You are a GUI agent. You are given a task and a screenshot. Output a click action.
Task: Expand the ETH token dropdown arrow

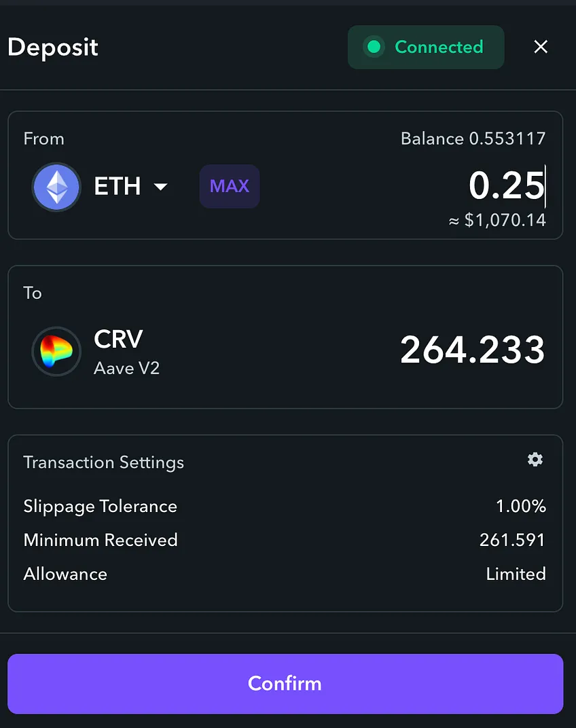click(x=161, y=187)
